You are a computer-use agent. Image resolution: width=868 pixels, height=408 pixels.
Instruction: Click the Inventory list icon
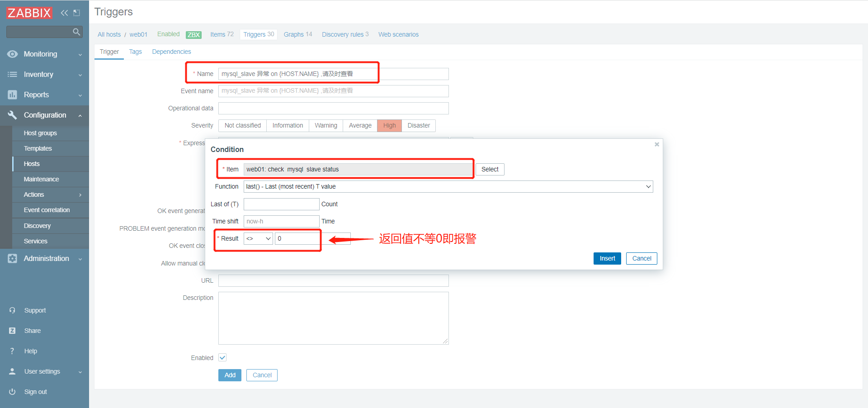[x=12, y=74]
